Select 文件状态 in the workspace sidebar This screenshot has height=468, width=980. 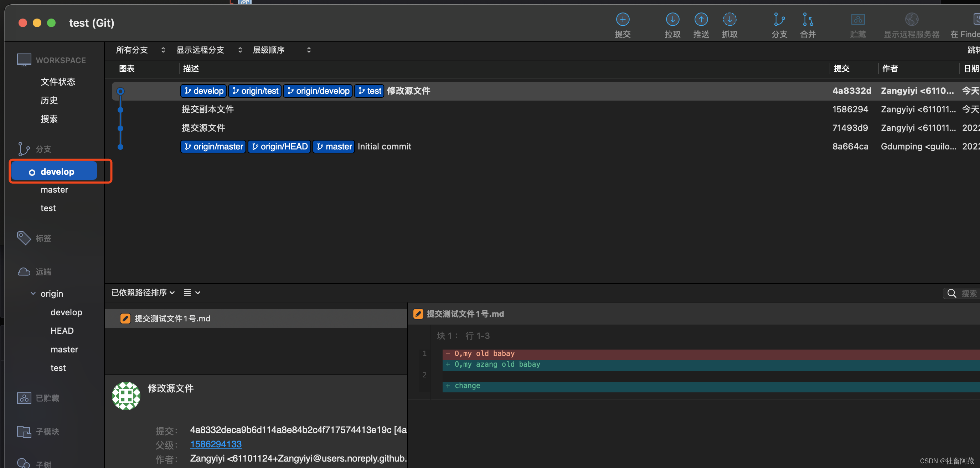point(58,81)
